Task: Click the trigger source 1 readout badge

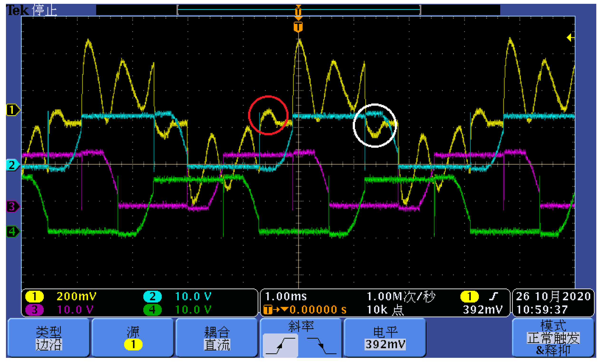Action: click(469, 296)
